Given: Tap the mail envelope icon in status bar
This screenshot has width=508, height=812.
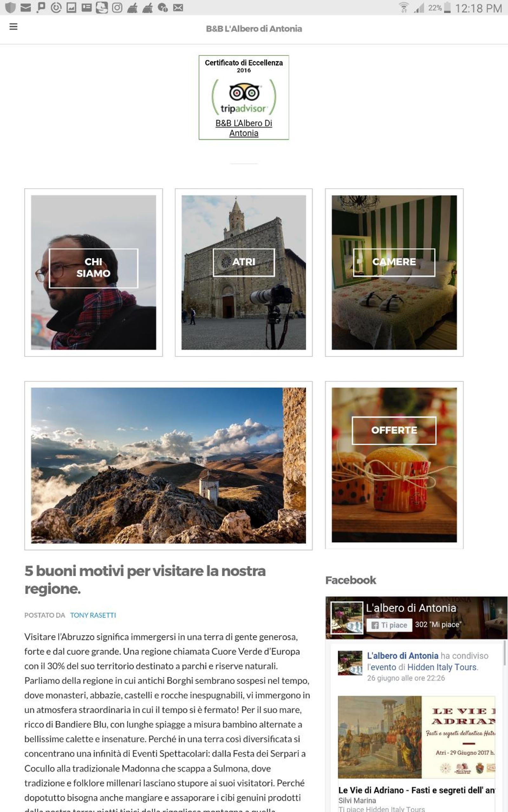Looking at the screenshot, I should [x=25, y=7].
